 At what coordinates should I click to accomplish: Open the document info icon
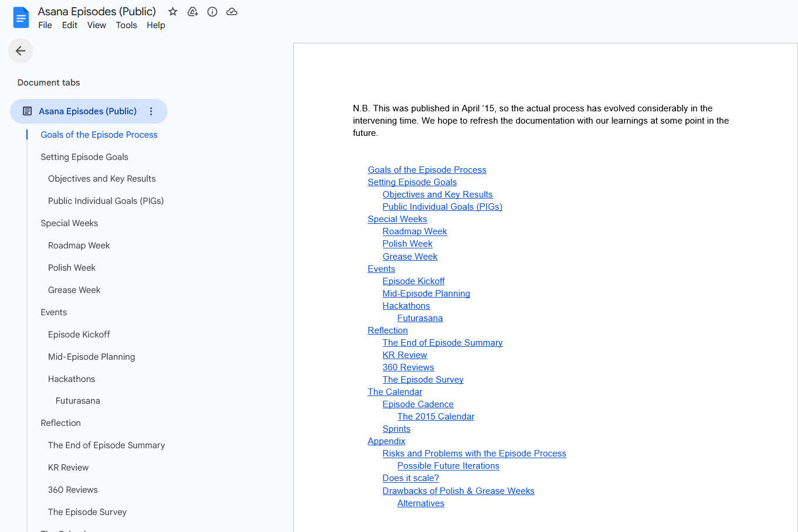212,12
